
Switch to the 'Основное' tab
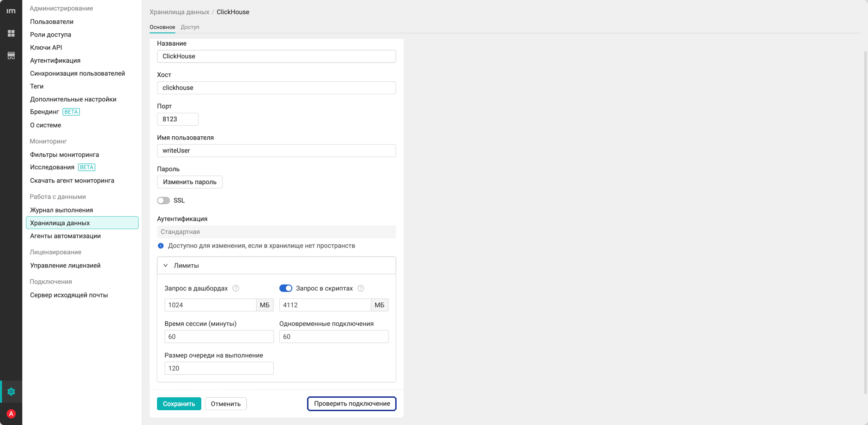(x=162, y=27)
